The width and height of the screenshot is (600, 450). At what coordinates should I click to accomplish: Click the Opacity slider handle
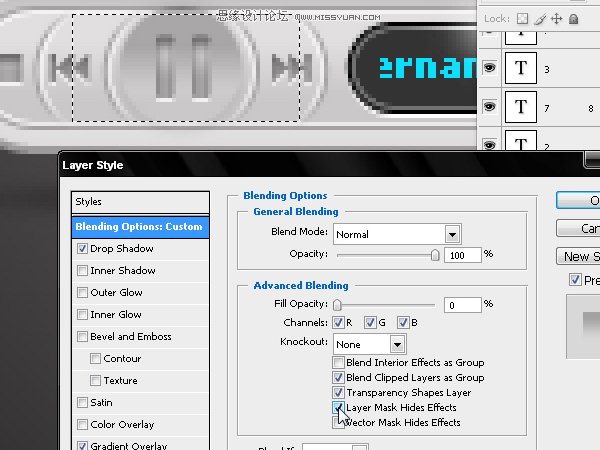(435, 255)
